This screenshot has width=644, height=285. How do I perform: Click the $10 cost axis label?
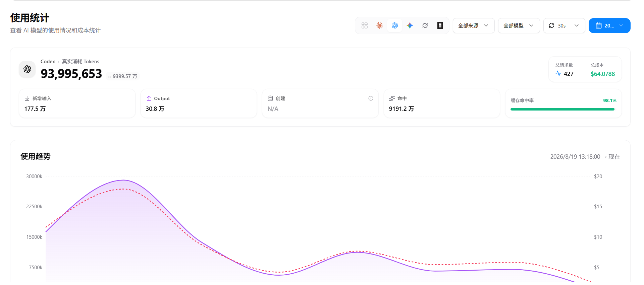tap(598, 237)
